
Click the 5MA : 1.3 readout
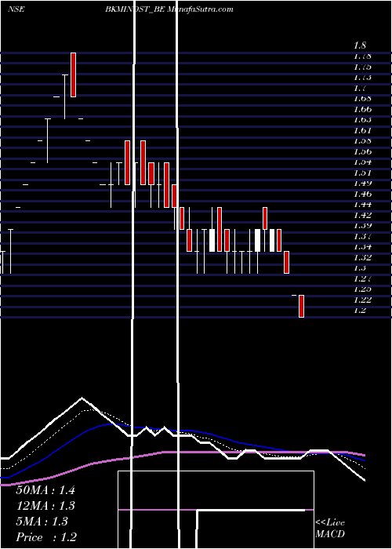[42, 522]
